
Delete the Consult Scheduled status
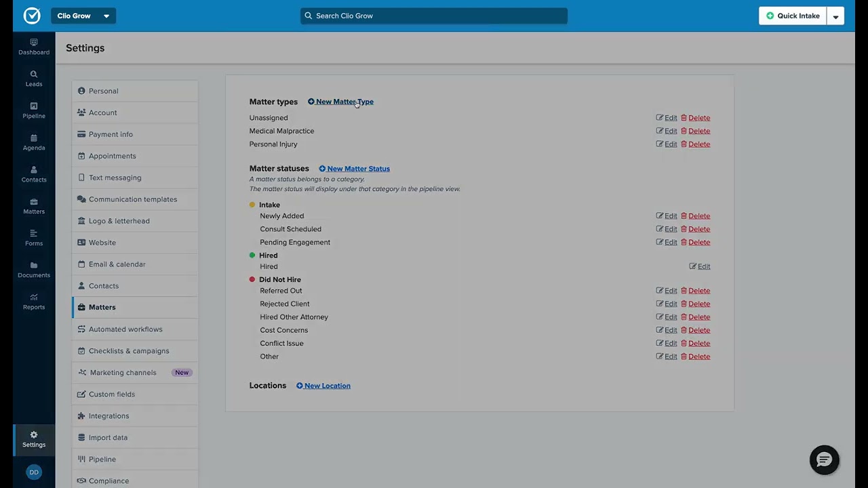(x=695, y=229)
